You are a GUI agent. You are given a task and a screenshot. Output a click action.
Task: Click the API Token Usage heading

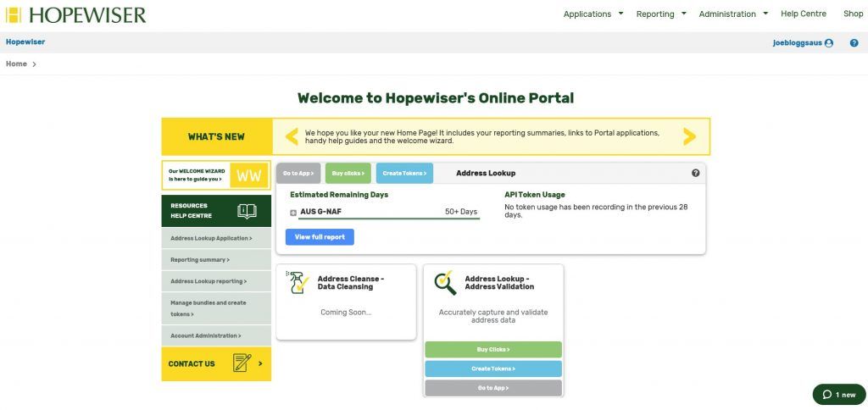click(535, 195)
